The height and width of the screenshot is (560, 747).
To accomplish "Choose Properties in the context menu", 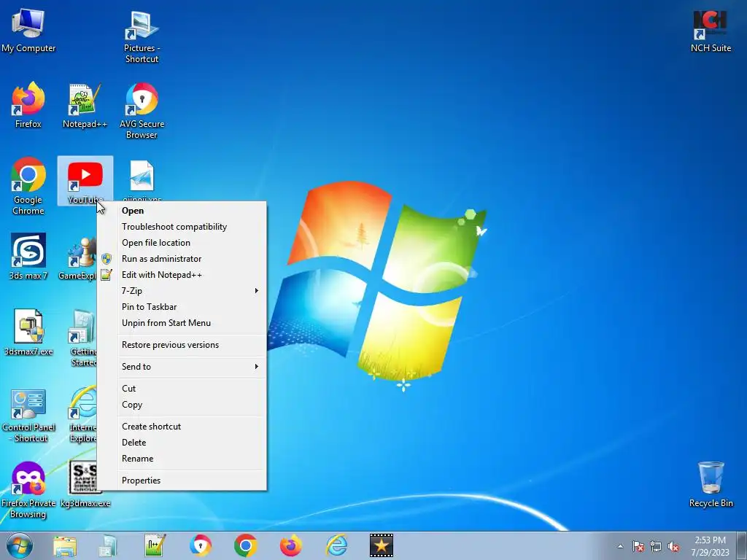I will (x=182, y=481).
